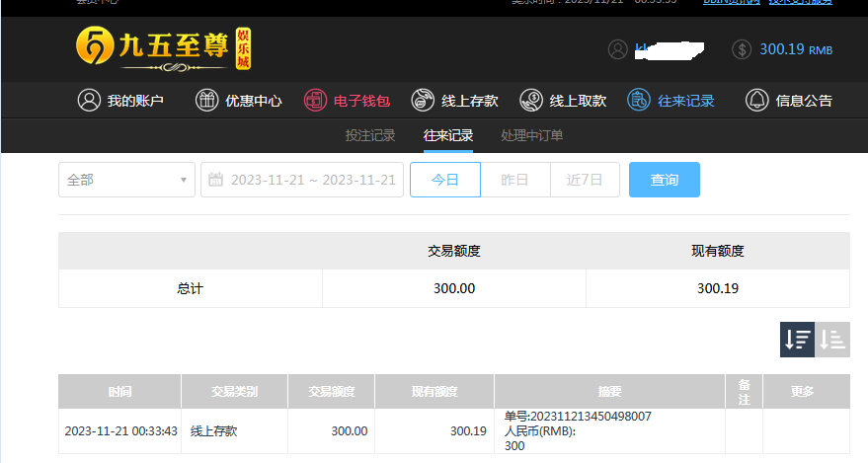The height and width of the screenshot is (463, 868).
Task: Click the 时间 column header
Action: [x=119, y=391]
